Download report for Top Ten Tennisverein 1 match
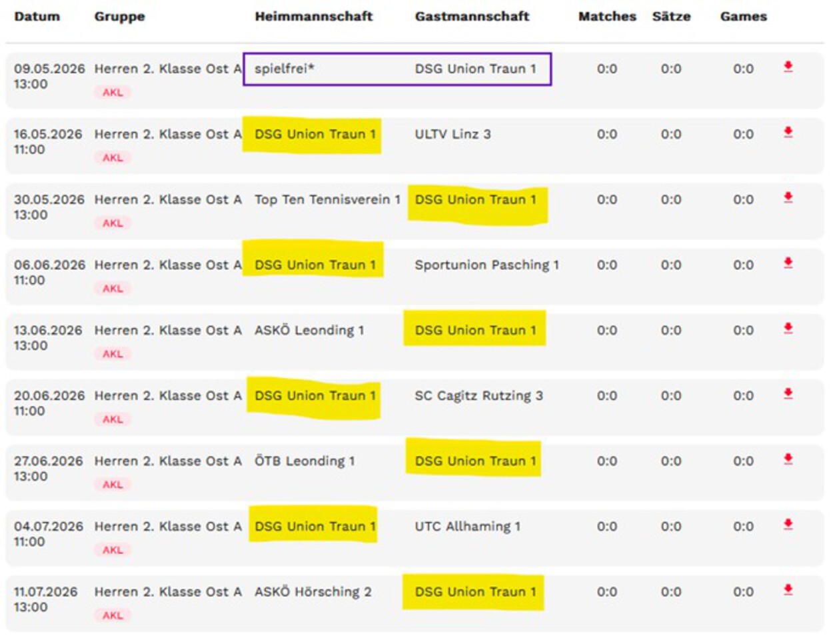833x644 pixels. (788, 197)
